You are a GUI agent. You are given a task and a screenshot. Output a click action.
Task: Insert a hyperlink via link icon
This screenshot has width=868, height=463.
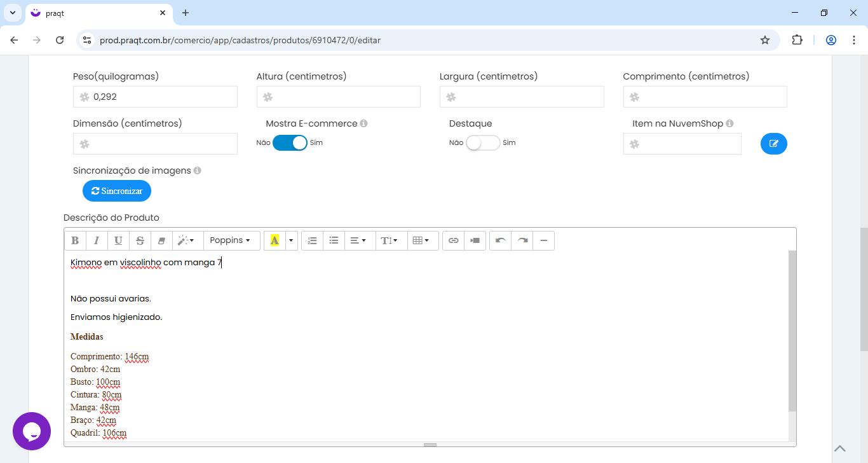pyautogui.click(x=453, y=240)
